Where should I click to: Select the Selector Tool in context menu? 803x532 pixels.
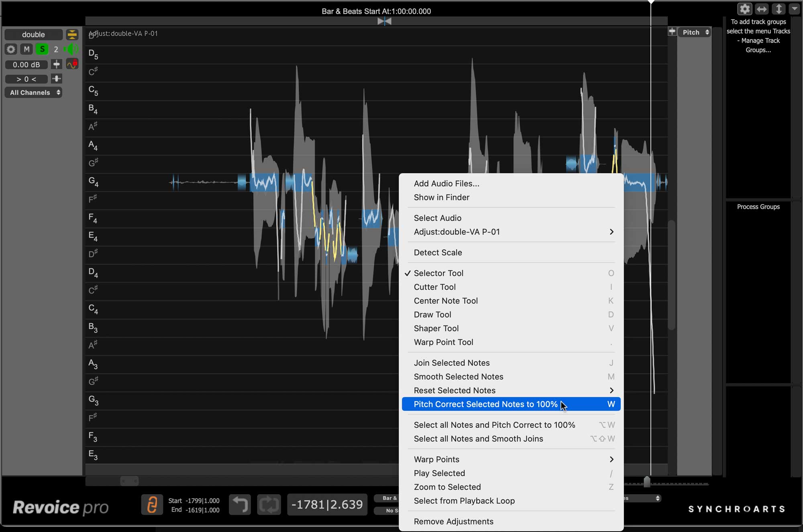click(511, 273)
